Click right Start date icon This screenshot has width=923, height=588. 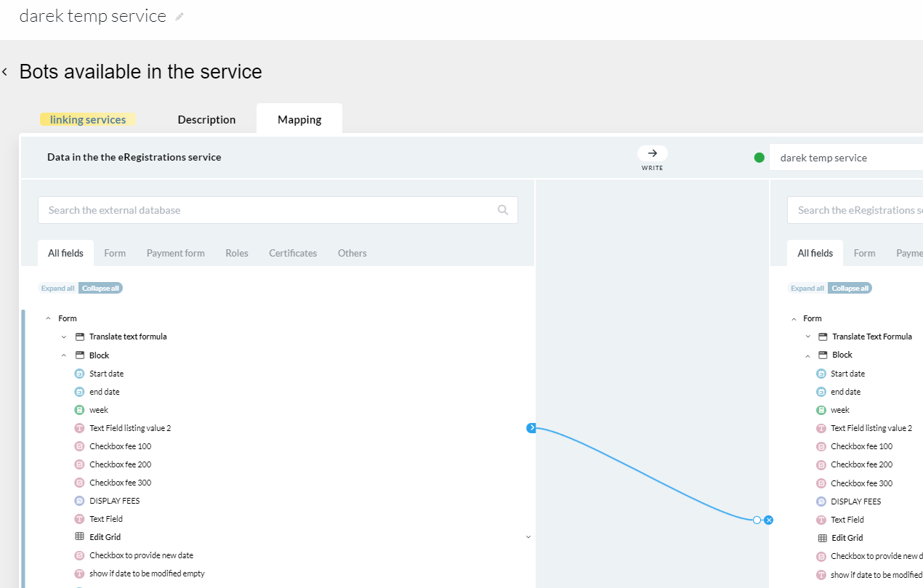pyautogui.click(x=821, y=374)
